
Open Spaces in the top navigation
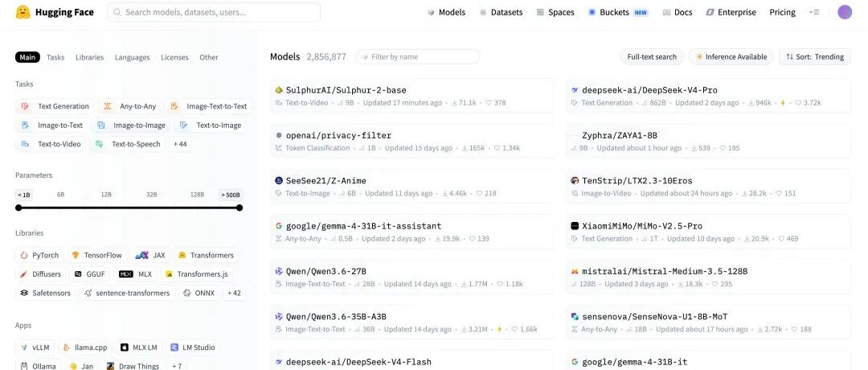(x=555, y=12)
